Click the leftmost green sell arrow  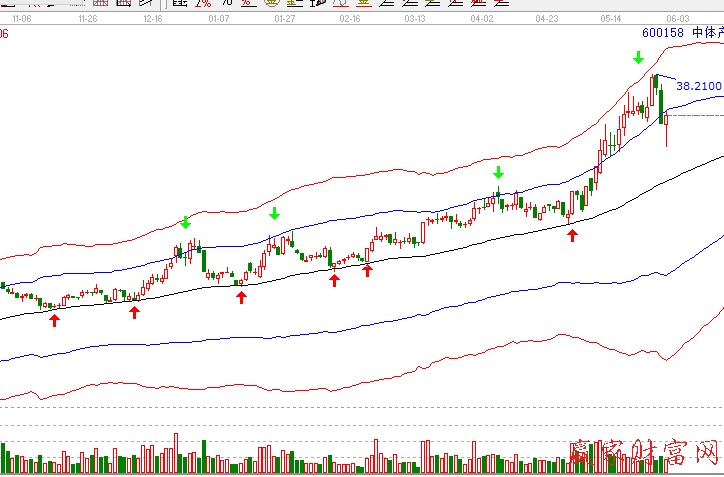(x=185, y=222)
